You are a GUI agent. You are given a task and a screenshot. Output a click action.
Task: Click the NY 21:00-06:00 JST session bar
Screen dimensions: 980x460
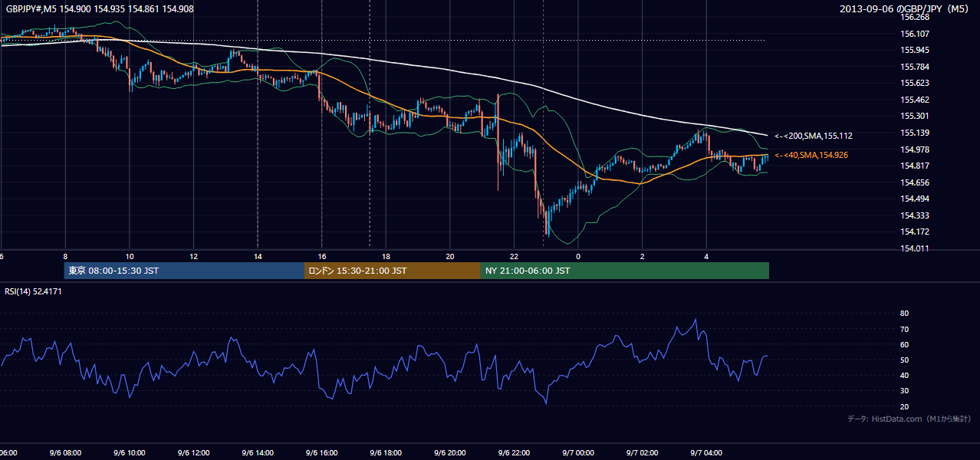click(x=625, y=271)
